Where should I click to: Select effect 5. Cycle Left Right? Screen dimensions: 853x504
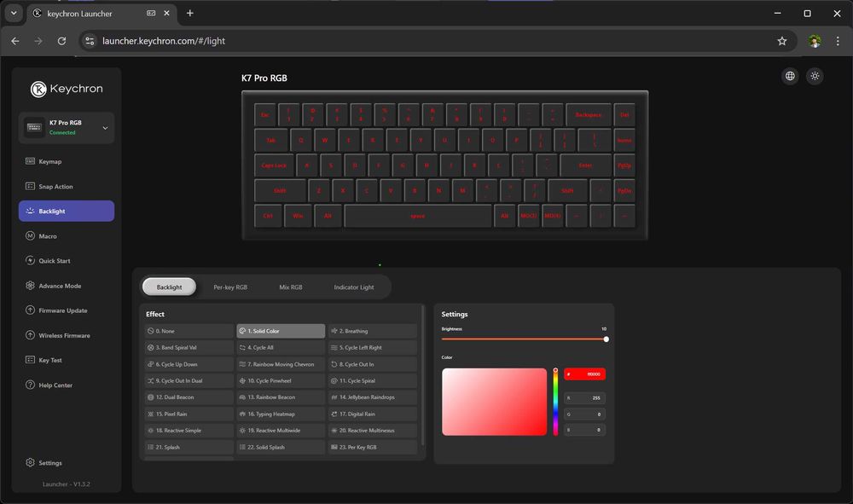pos(373,347)
